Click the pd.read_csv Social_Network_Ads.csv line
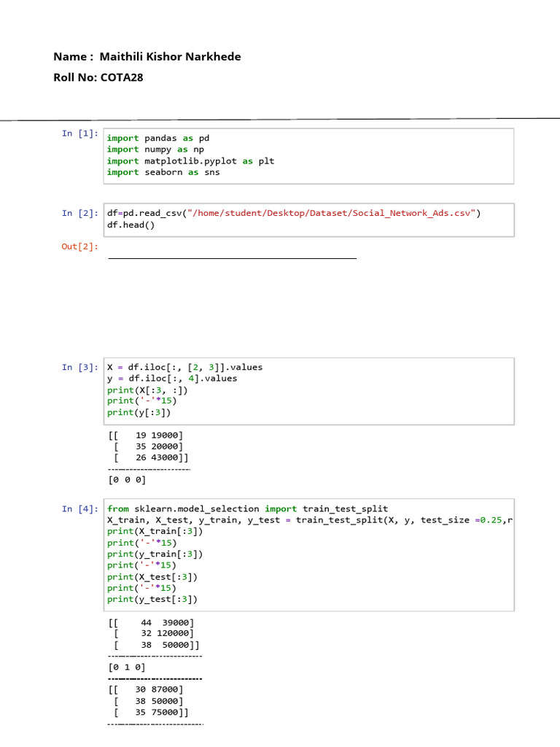The image size is (560, 747). 294,213
